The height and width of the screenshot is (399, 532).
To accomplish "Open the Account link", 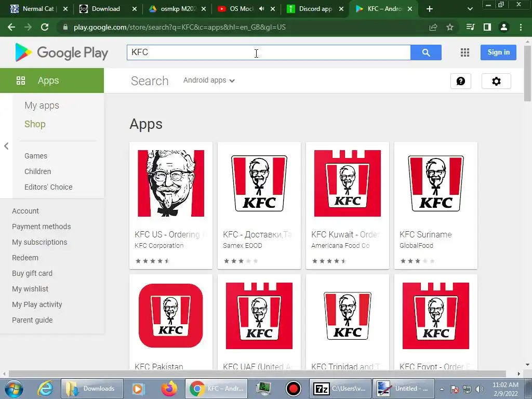I will tap(25, 211).
